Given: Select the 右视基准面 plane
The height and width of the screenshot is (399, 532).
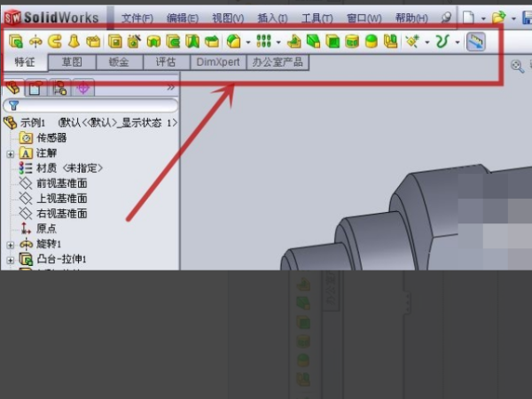Looking at the screenshot, I should pyautogui.click(x=53, y=214).
